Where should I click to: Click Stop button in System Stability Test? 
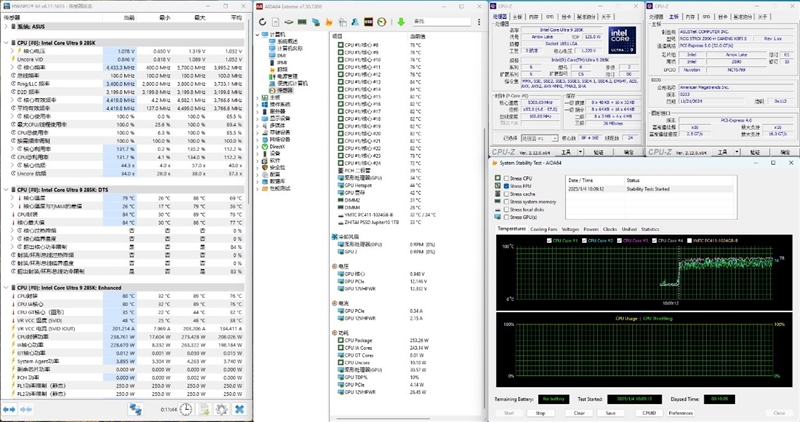coord(540,413)
